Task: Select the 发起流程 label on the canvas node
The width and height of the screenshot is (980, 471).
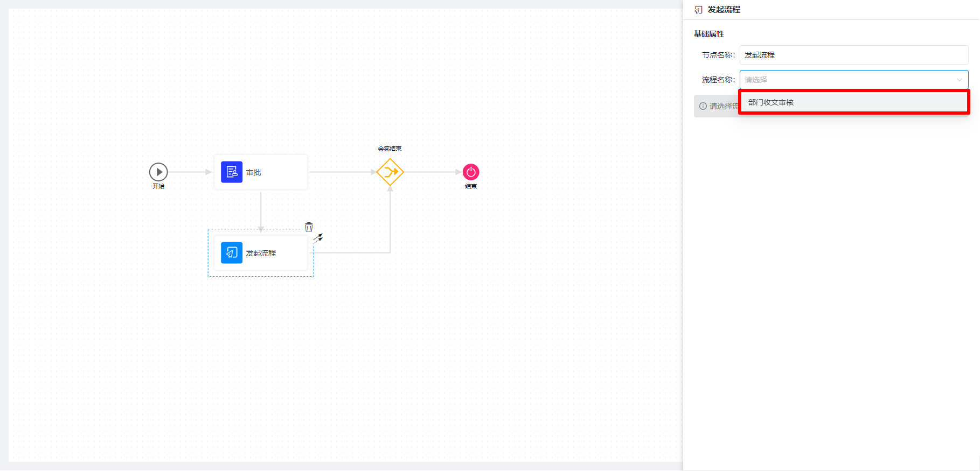Action: tap(261, 253)
